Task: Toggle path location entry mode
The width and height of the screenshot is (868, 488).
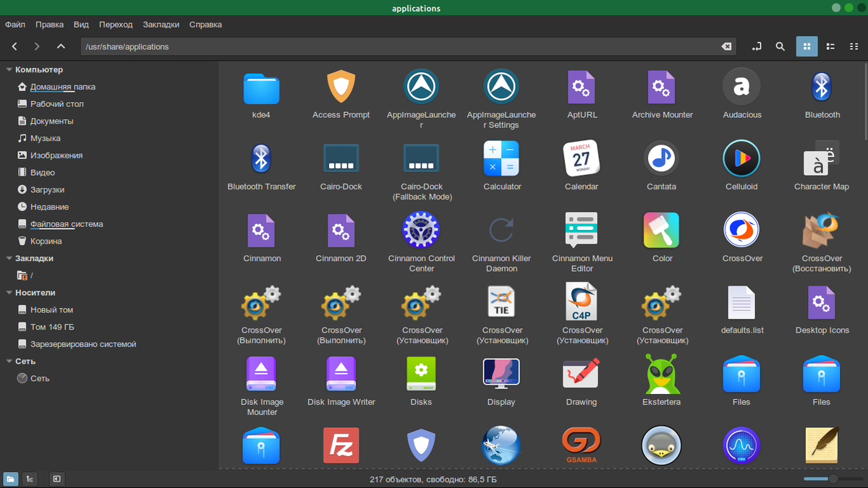Action: (x=757, y=46)
